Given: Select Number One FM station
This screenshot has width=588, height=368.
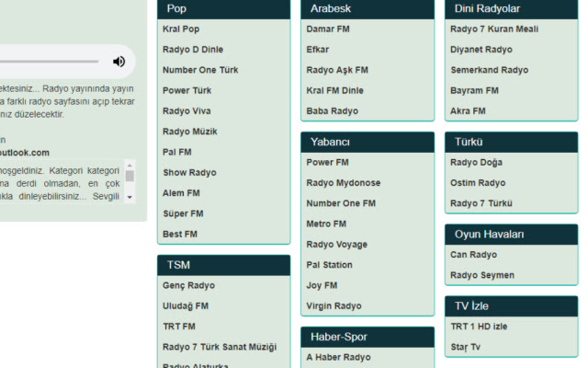Looking at the screenshot, I should (x=341, y=203).
